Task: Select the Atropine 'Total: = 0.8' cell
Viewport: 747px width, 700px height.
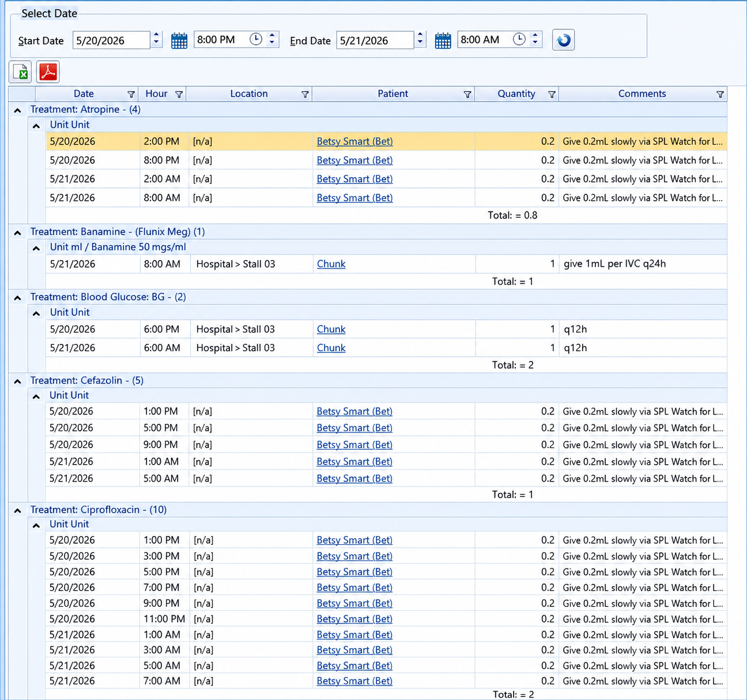Action: point(512,215)
